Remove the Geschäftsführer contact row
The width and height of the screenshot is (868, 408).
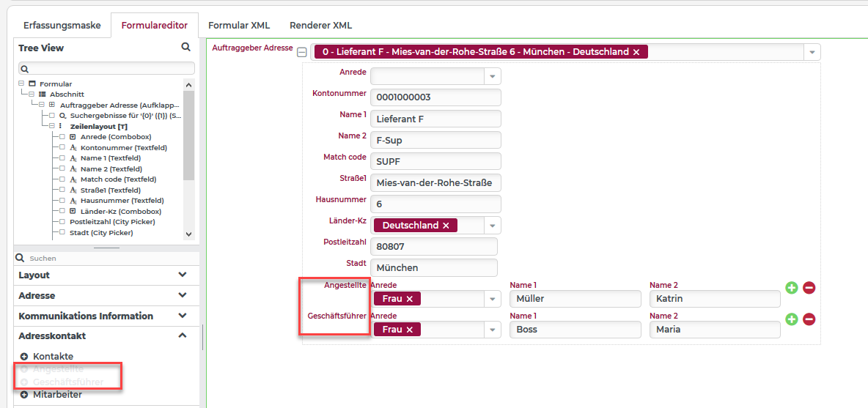pos(809,319)
